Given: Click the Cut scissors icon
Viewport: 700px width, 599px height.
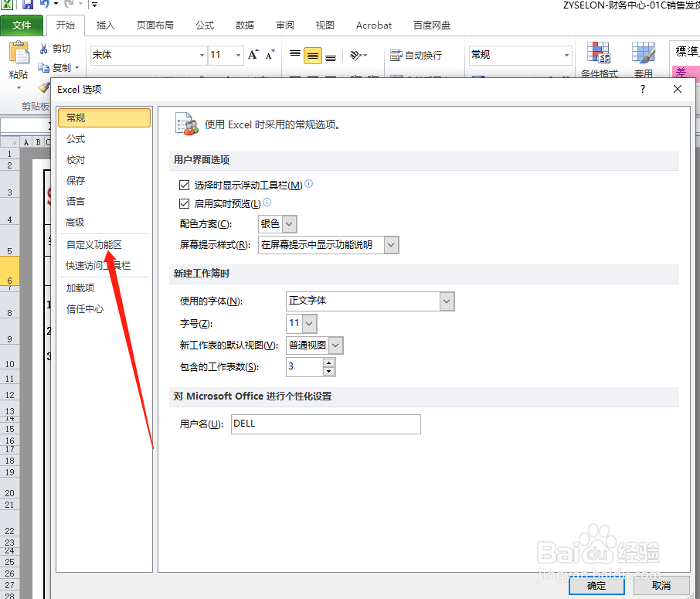Looking at the screenshot, I should pos(43,49).
